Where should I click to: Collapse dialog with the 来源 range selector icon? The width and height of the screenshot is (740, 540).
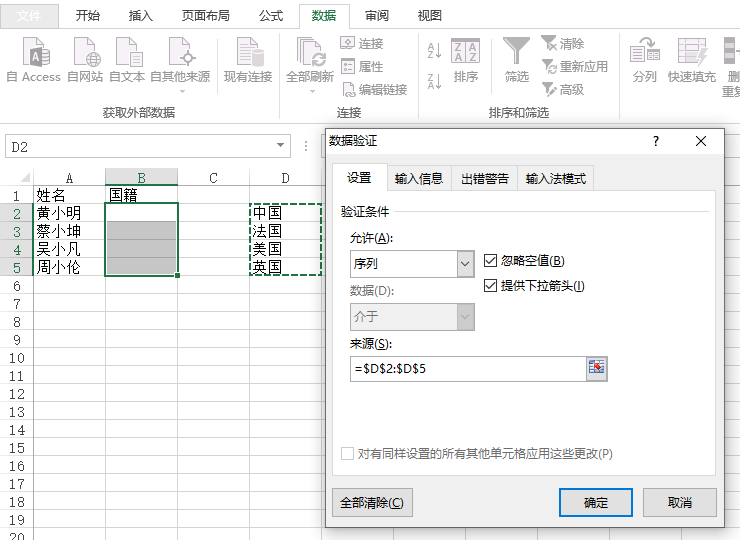pos(597,368)
